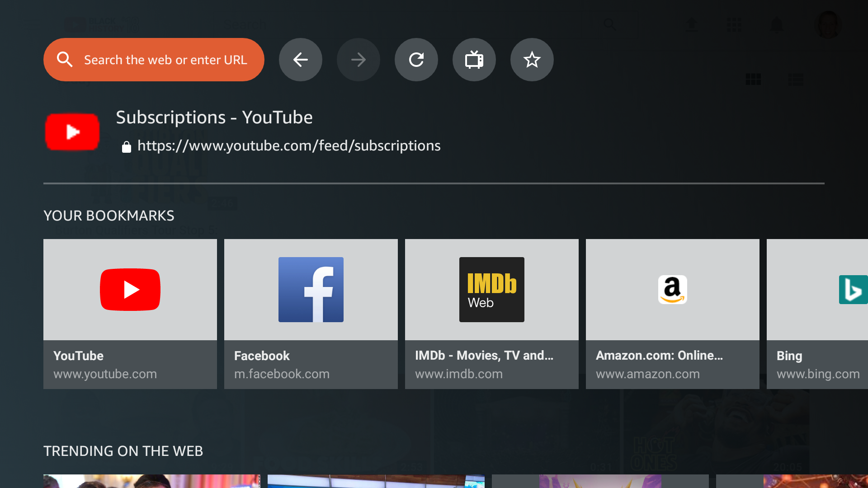Click the red YouTube page favicon
The height and width of the screenshot is (488, 868).
pos(72,131)
